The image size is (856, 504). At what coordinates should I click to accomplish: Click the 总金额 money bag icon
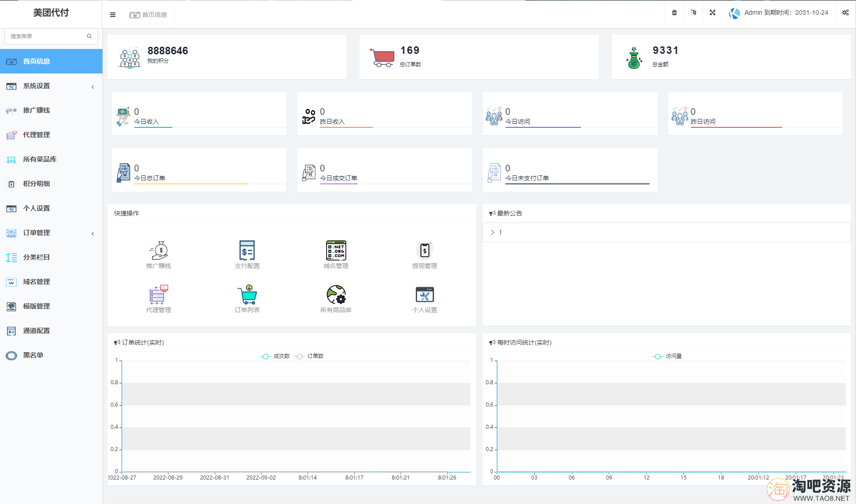[x=634, y=58]
